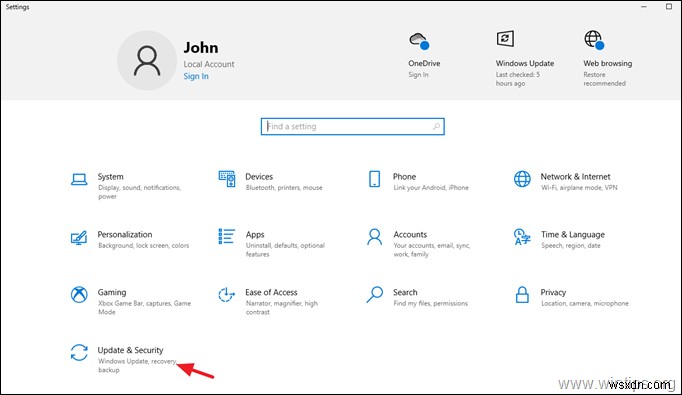Open the Update & Security sync icon
682x395 pixels.
tap(79, 352)
